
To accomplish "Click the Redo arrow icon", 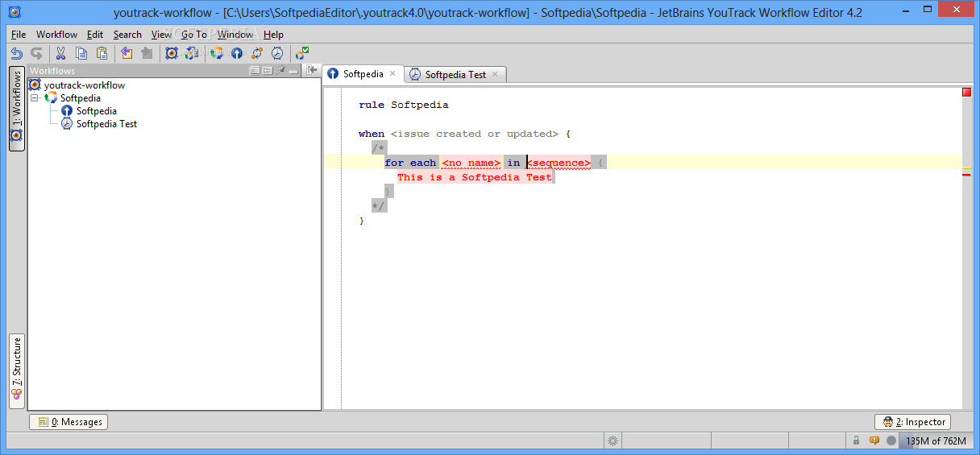I will pyautogui.click(x=36, y=53).
